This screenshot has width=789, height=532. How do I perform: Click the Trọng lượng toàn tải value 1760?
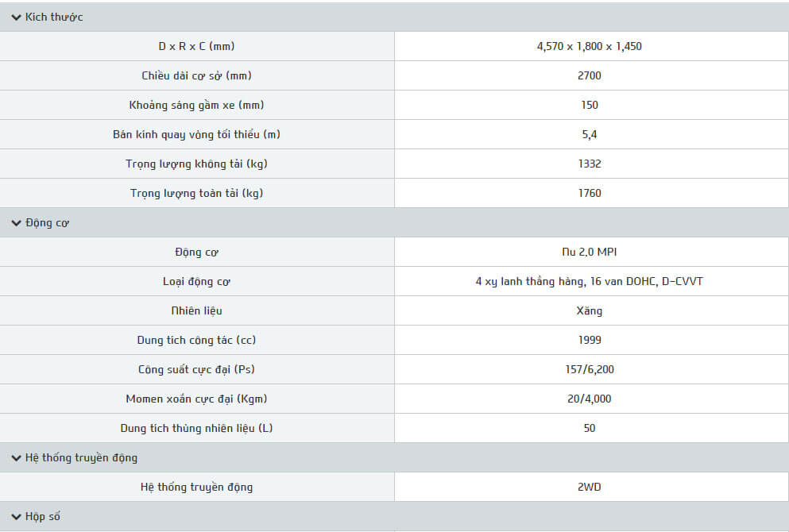pyautogui.click(x=590, y=193)
